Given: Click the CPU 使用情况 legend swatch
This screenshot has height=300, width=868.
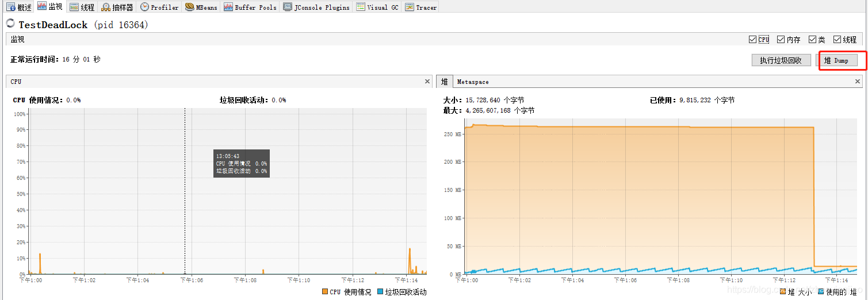Looking at the screenshot, I should pyautogui.click(x=324, y=292).
